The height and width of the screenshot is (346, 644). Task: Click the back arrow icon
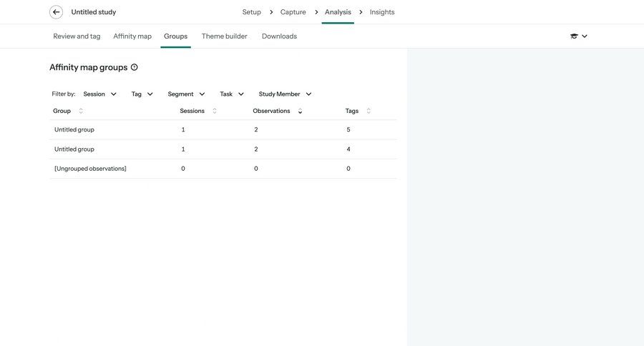(x=56, y=12)
